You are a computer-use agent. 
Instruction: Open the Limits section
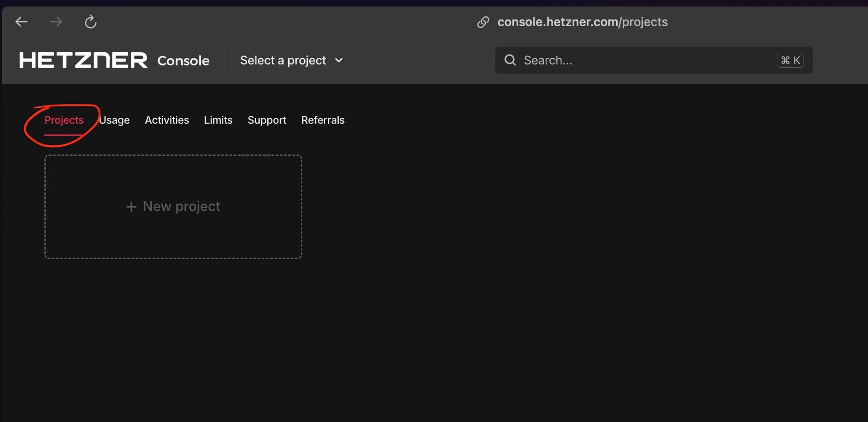[x=218, y=120]
